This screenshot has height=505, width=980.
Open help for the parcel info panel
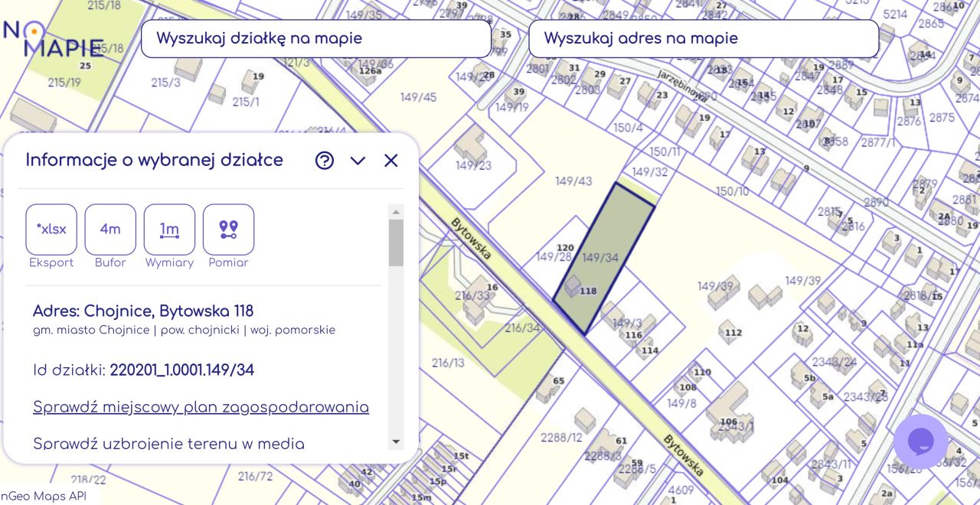click(x=325, y=161)
